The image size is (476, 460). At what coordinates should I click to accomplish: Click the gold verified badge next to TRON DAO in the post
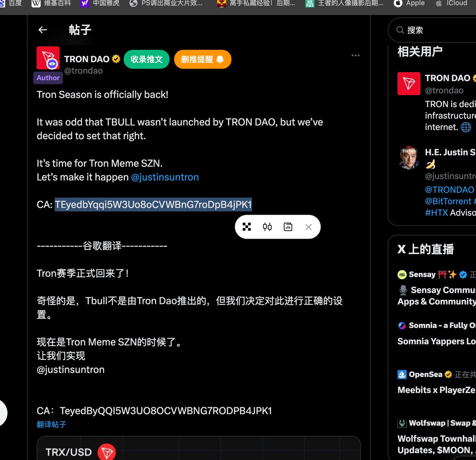[x=116, y=59]
